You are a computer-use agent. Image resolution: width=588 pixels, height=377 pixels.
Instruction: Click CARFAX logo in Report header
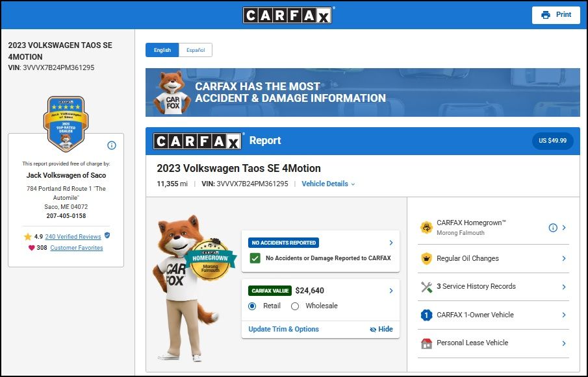[198, 141]
